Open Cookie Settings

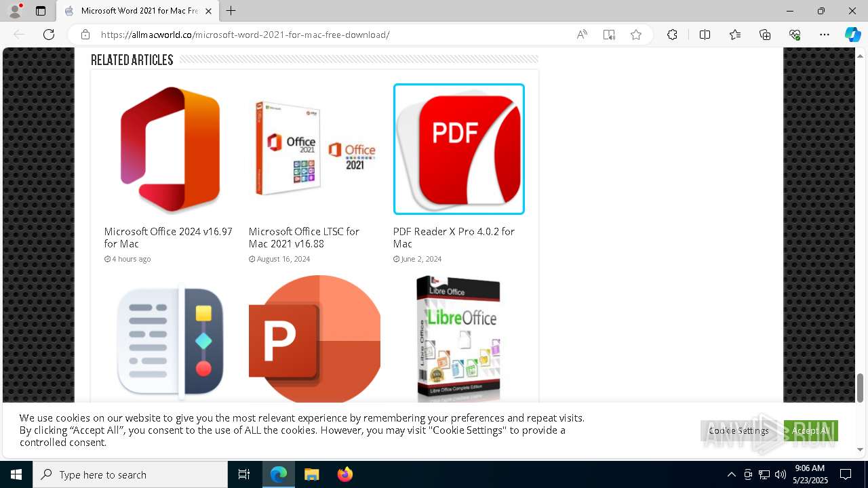(x=738, y=430)
